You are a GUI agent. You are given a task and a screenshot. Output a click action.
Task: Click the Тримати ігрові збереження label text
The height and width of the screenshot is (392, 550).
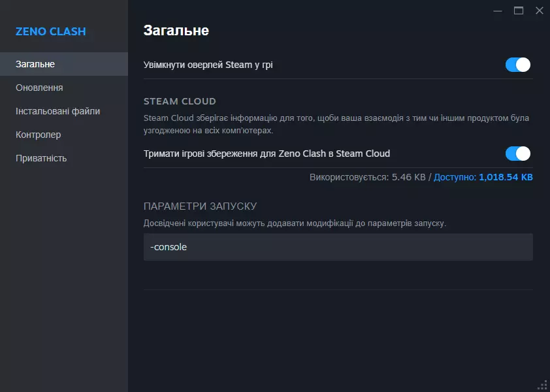point(267,154)
